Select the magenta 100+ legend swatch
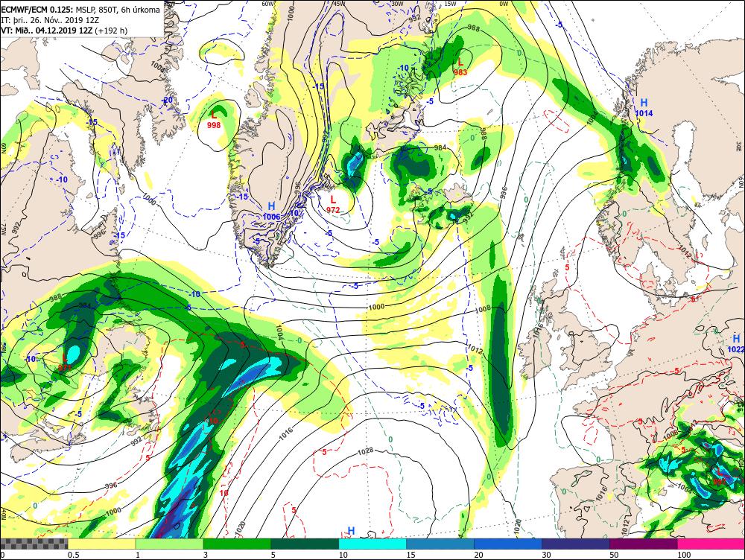This screenshot has height=560, width=745. pos(711,544)
